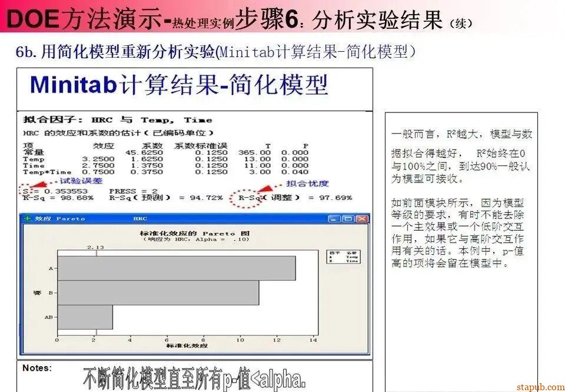Image resolution: width=565 pixels, height=392 pixels.
Task: Click side note starting 一般而言, R²越大
Action: 461,157
